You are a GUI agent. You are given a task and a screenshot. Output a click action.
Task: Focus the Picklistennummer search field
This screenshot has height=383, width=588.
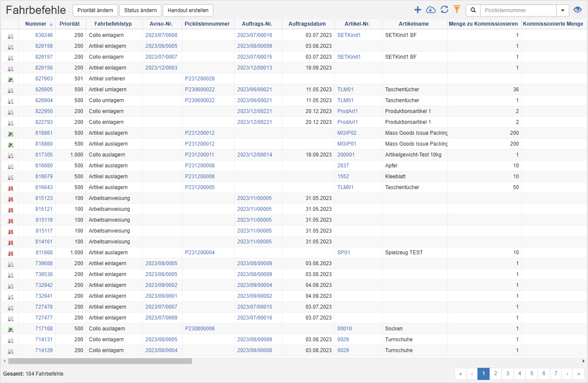(x=518, y=10)
